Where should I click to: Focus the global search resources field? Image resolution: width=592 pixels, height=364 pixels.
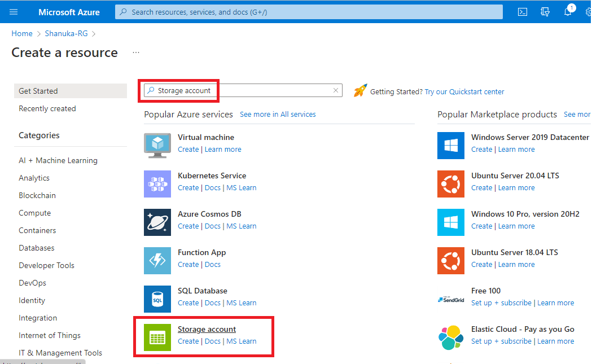tap(309, 12)
